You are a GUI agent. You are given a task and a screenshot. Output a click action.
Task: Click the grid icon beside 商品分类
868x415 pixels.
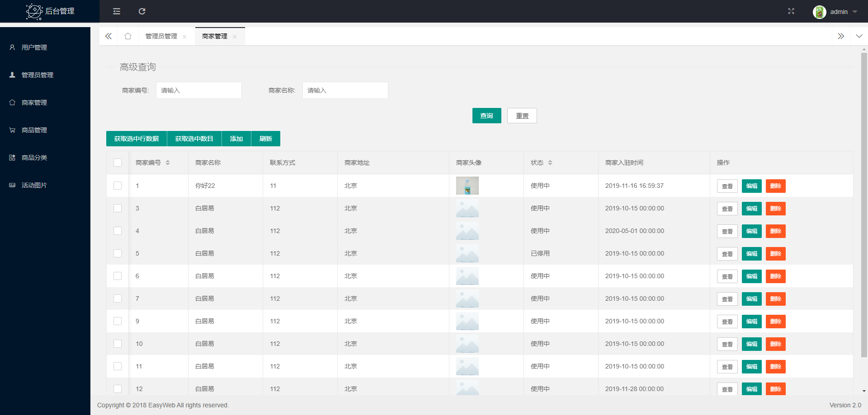pyautogui.click(x=12, y=158)
